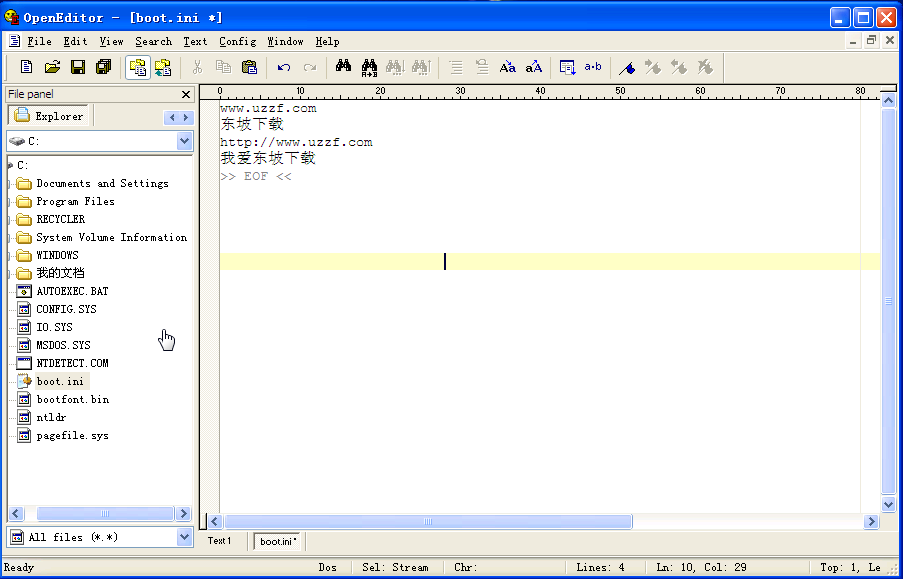Select AUTOEXEC.BAT in file tree
The width and height of the screenshot is (903, 579).
72,292
